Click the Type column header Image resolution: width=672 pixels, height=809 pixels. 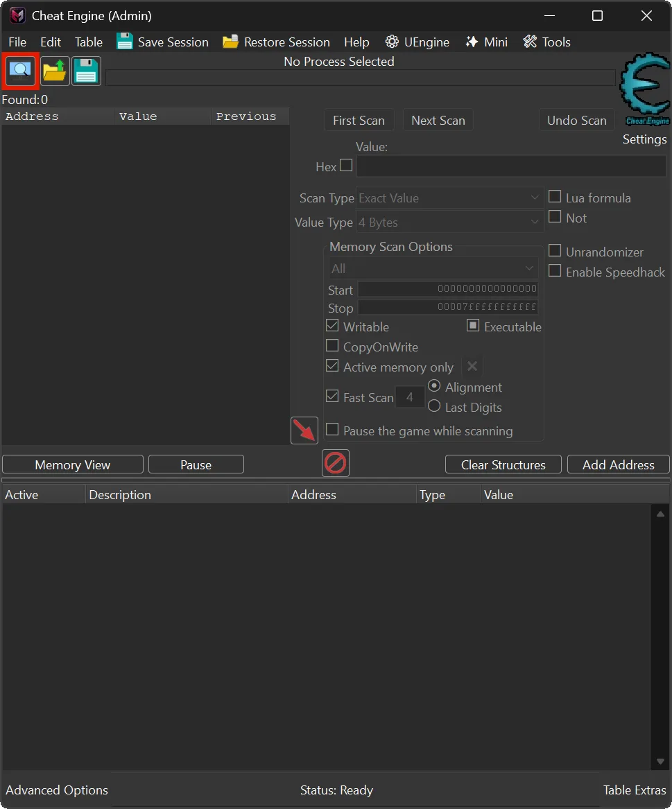448,495
